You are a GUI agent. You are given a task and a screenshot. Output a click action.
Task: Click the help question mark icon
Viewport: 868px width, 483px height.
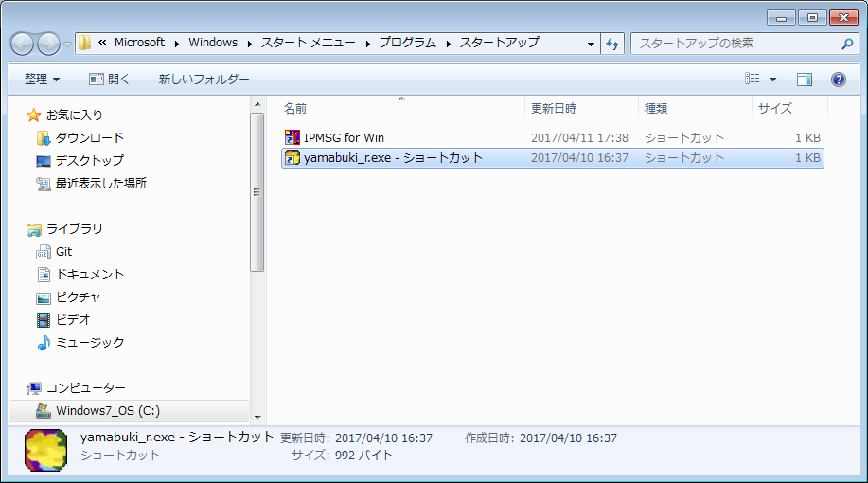838,80
